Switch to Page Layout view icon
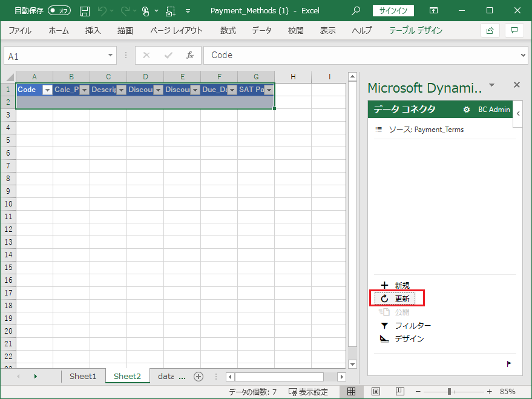This screenshot has height=399, width=532. pos(376,392)
